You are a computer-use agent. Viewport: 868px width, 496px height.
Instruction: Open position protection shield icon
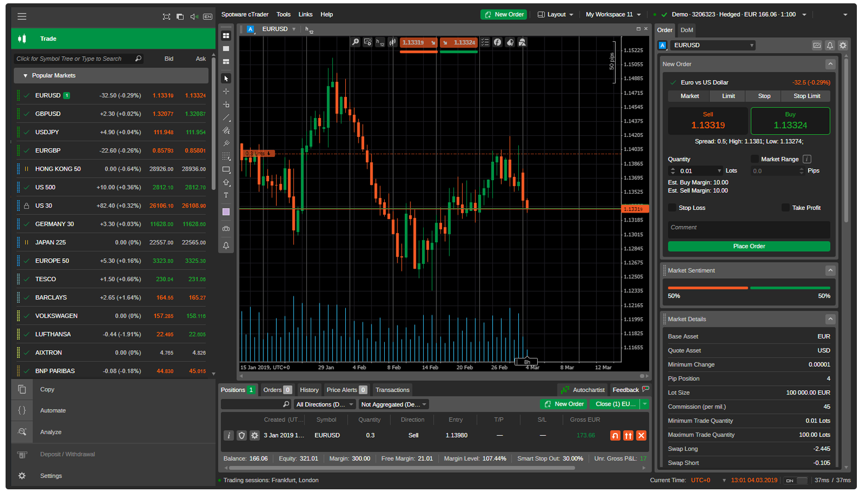pos(242,435)
